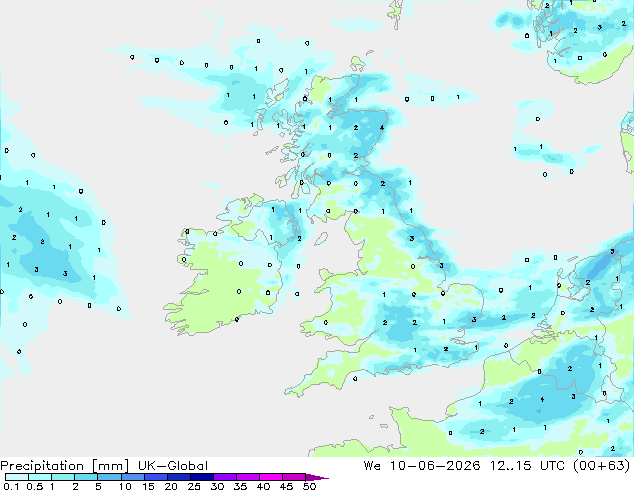Click the '4' value over eastern Scotland

pyautogui.click(x=382, y=128)
